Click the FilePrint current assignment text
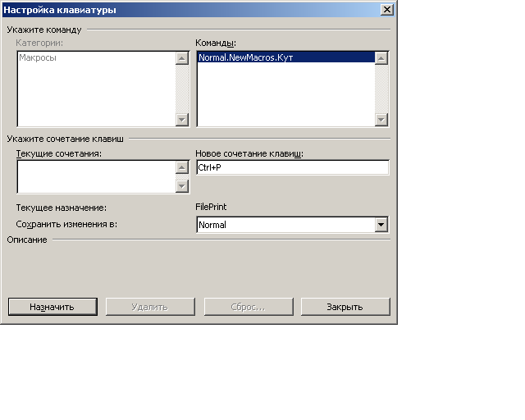 [x=211, y=207]
